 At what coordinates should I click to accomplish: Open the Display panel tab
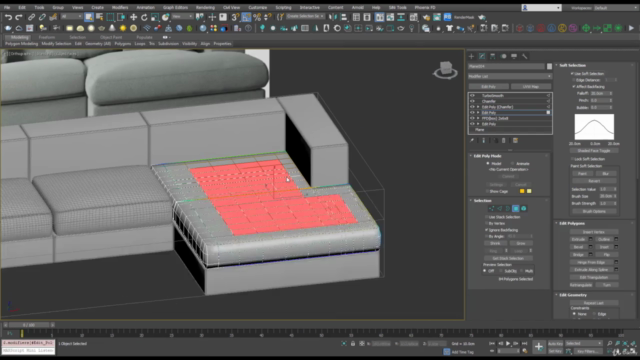pyautogui.click(x=514, y=56)
